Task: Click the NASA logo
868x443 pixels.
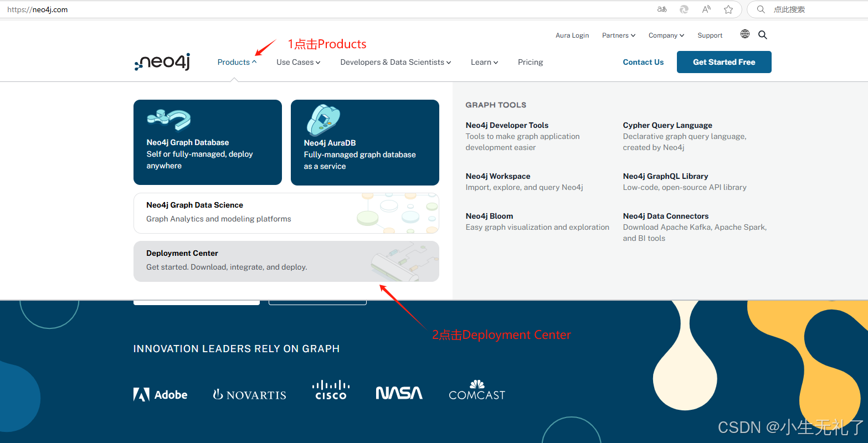Action: point(399,393)
